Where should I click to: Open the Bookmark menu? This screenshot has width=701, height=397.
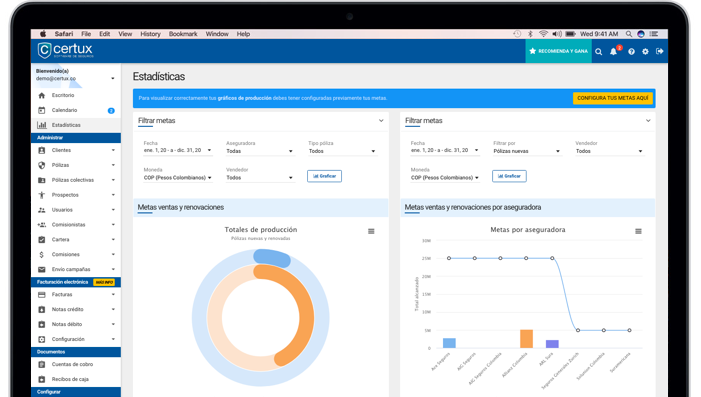click(x=183, y=34)
